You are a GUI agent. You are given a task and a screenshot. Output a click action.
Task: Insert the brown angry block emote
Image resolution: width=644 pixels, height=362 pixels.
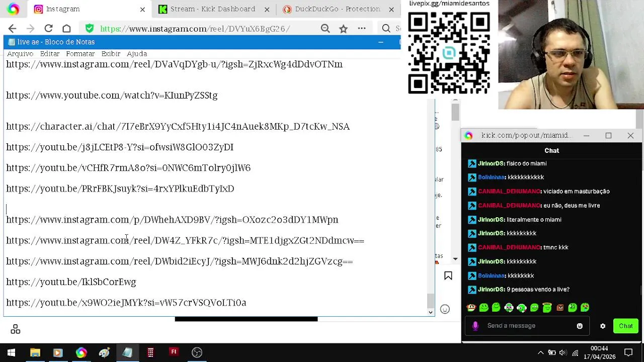(x=559, y=308)
